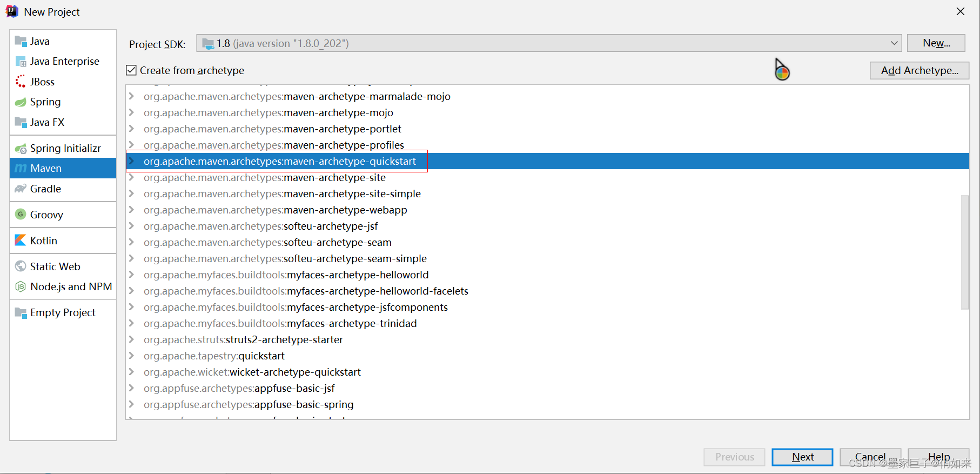Click the Static Web globe icon
This screenshot has height=474, width=980.
[21, 266]
